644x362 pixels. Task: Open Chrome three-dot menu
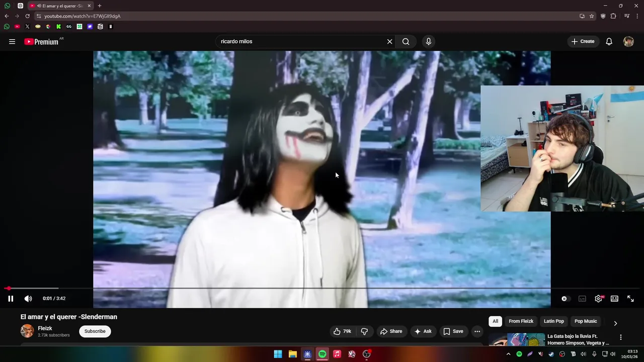(x=637, y=16)
